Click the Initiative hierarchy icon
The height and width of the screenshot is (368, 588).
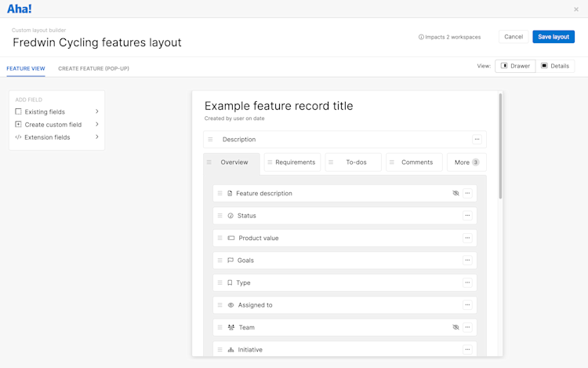[230, 350]
